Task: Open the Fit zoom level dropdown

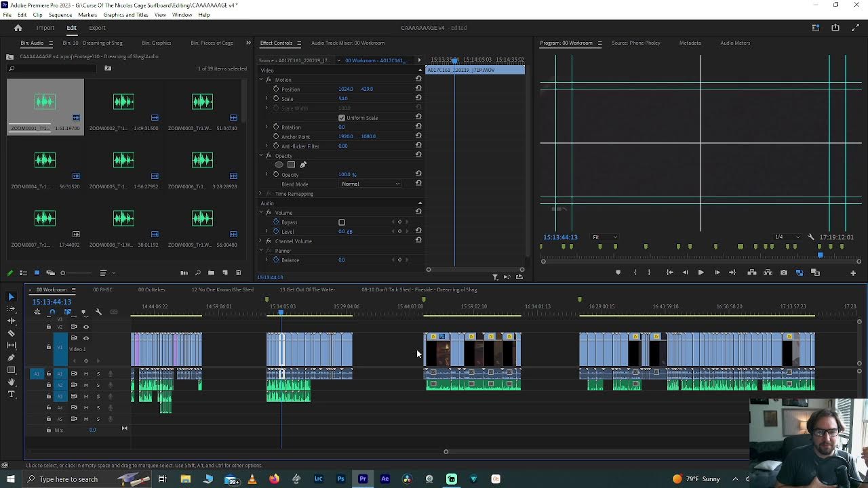Action: coord(604,237)
